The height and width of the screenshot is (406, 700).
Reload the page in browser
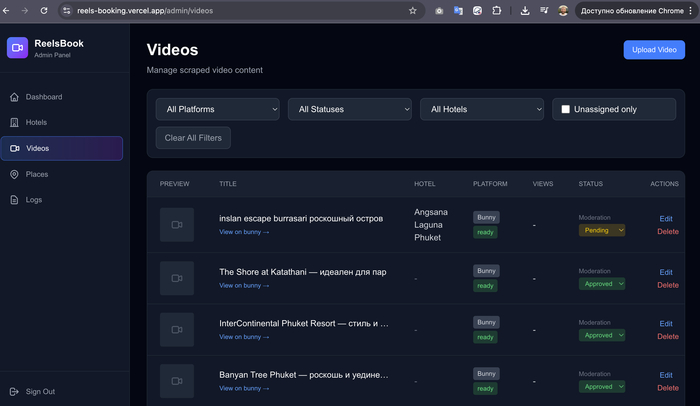click(x=43, y=10)
